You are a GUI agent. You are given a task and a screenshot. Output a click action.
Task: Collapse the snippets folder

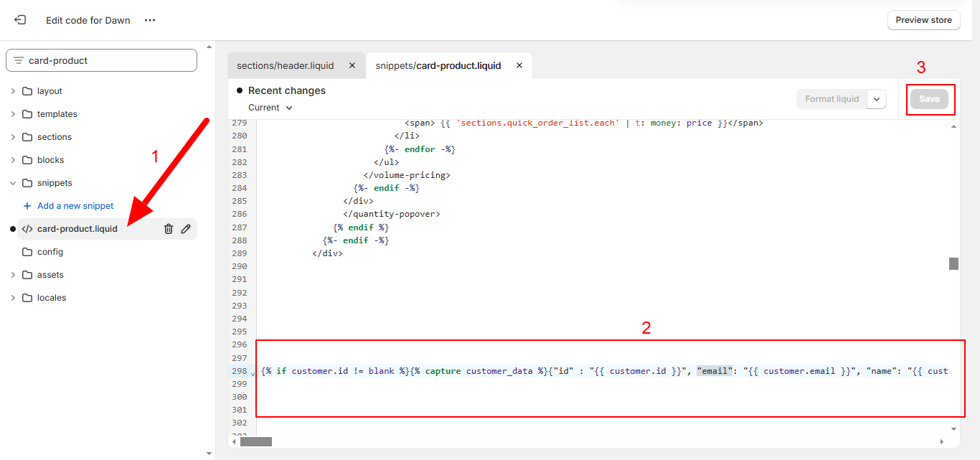pyautogui.click(x=13, y=183)
